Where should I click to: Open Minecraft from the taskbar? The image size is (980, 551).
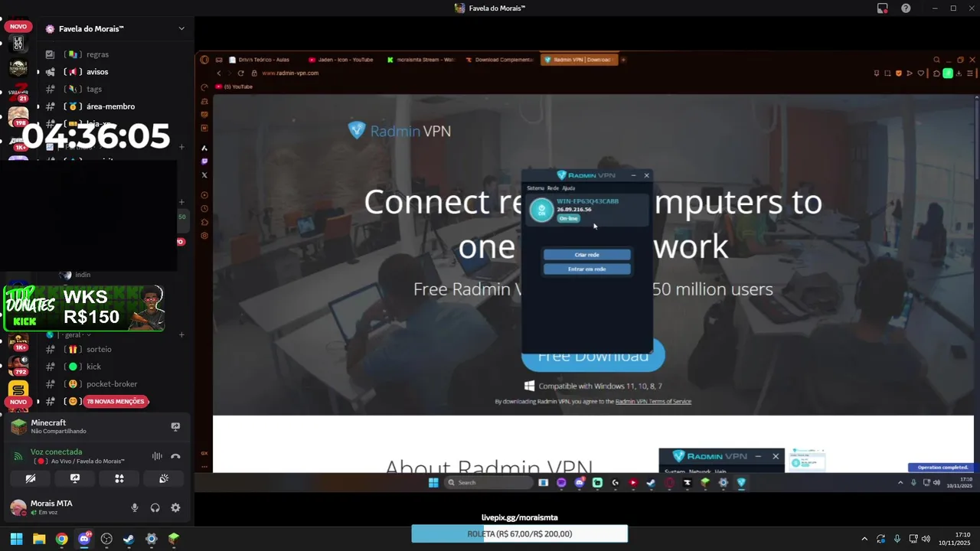pos(174,539)
